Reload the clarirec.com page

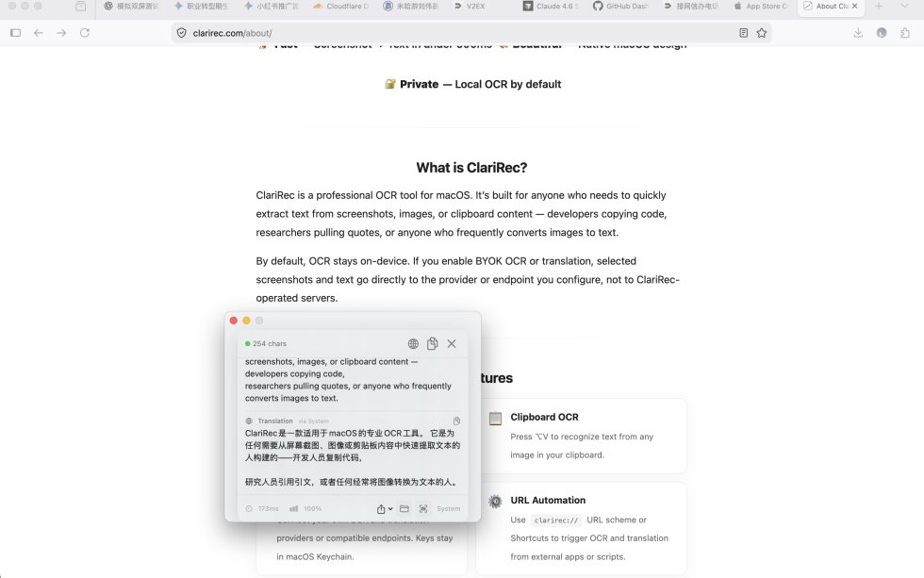pos(85,33)
